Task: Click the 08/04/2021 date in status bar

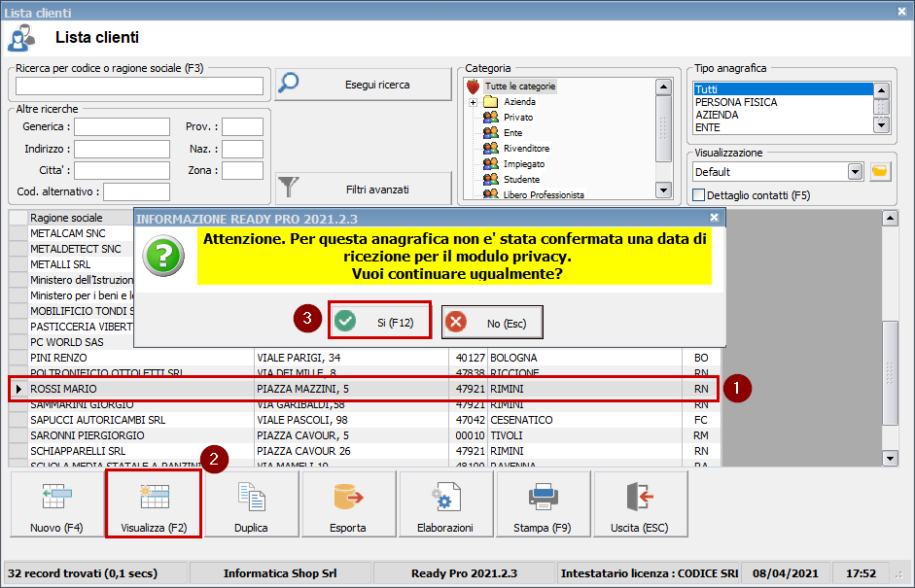Action: click(x=785, y=573)
